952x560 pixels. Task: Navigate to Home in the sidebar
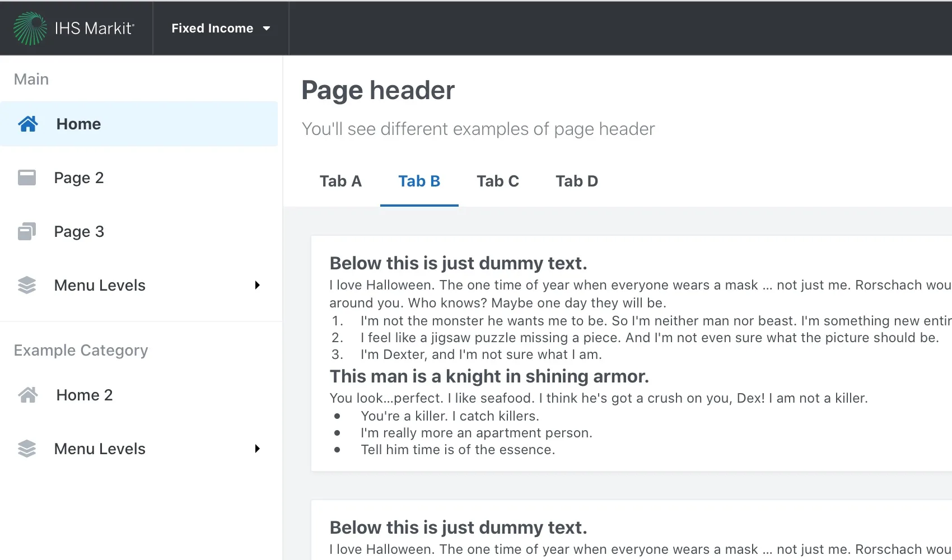click(x=78, y=124)
